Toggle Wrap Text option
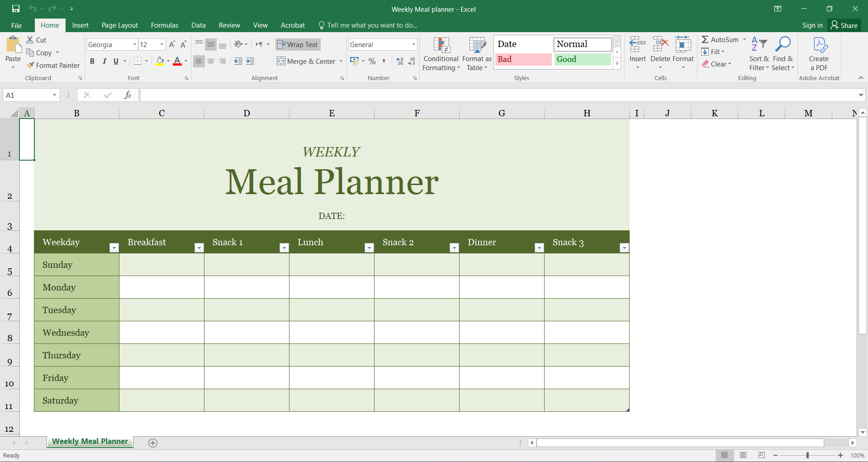This screenshot has height=462, width=868. (x=298, y=44)
